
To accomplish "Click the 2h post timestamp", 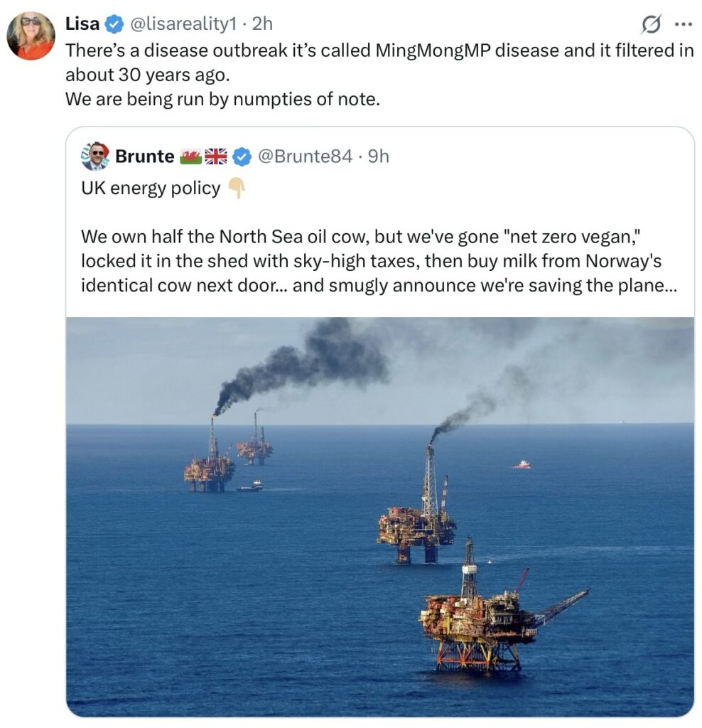I will pyautogui.click(x=263, y=24).
